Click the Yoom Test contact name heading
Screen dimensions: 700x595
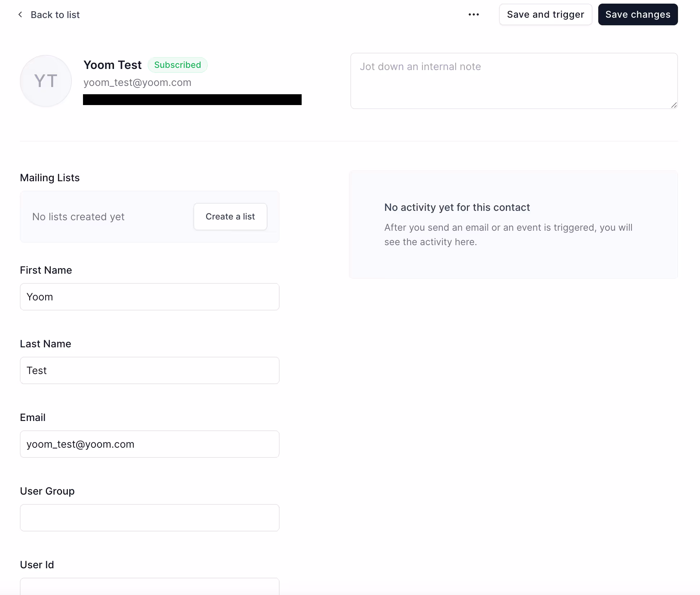(x=113, y=65)
